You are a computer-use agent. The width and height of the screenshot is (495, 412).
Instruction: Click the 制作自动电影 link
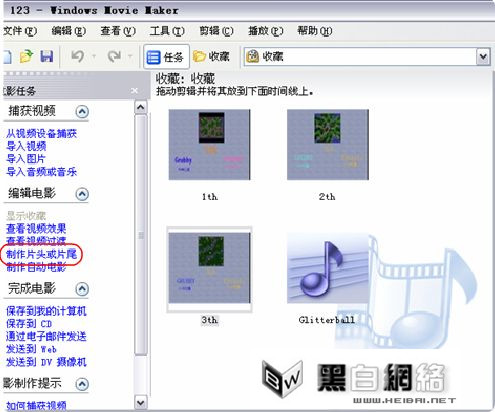[36, 267]
